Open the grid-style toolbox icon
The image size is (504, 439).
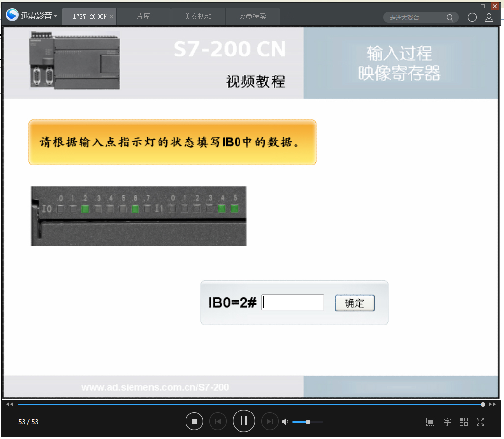[x=464, y=422]
